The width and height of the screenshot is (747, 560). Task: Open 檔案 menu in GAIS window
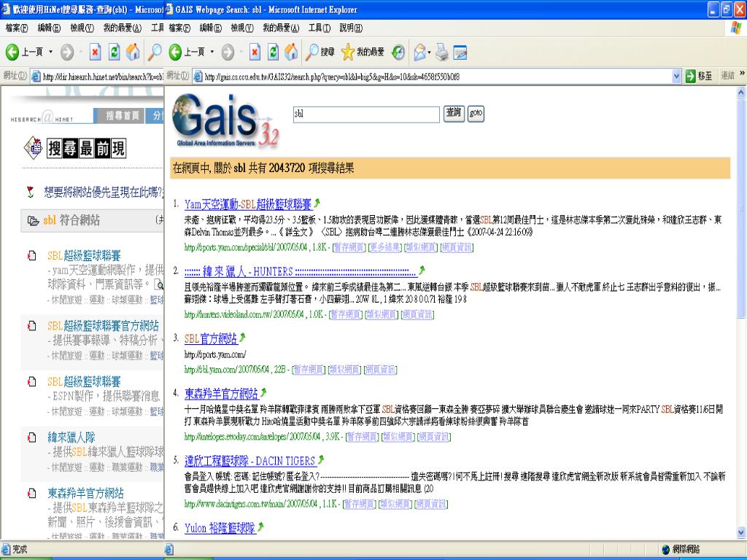tap(179, 28)
